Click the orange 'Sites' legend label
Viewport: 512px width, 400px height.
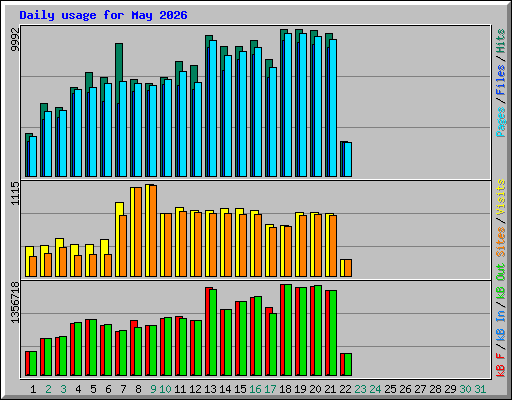click(501, 242)
